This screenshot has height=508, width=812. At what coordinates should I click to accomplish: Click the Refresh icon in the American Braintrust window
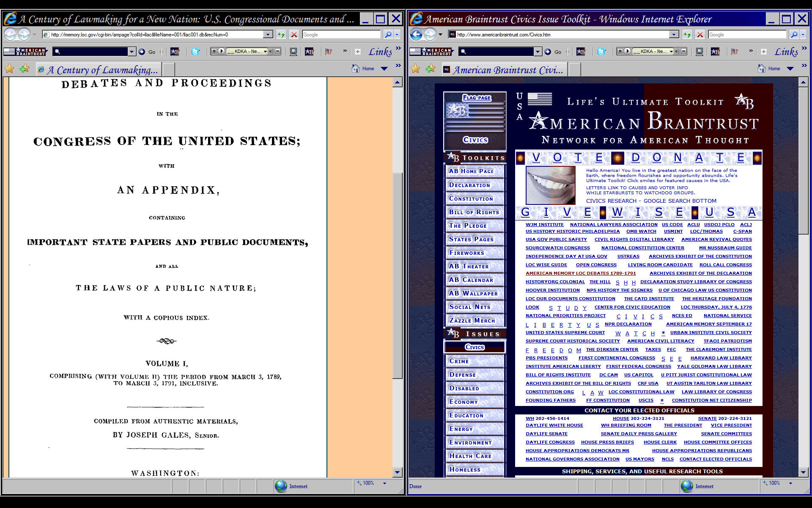(687, 34)
